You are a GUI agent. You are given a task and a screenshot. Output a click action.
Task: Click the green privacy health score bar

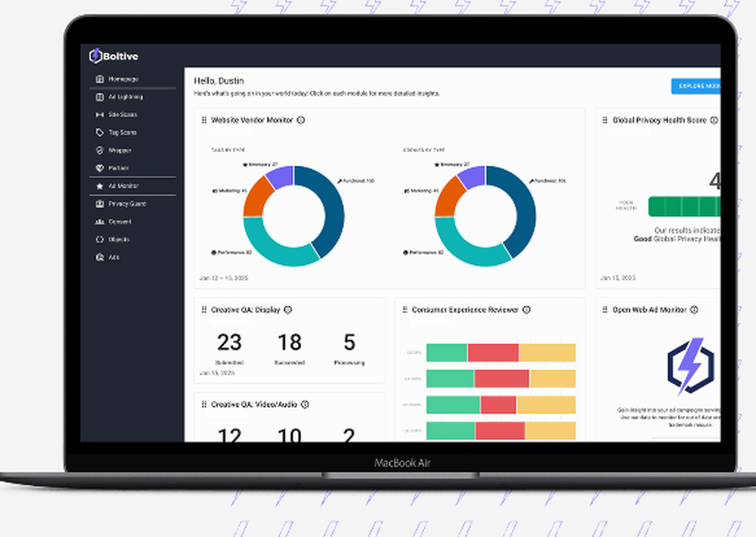point(683,205)
